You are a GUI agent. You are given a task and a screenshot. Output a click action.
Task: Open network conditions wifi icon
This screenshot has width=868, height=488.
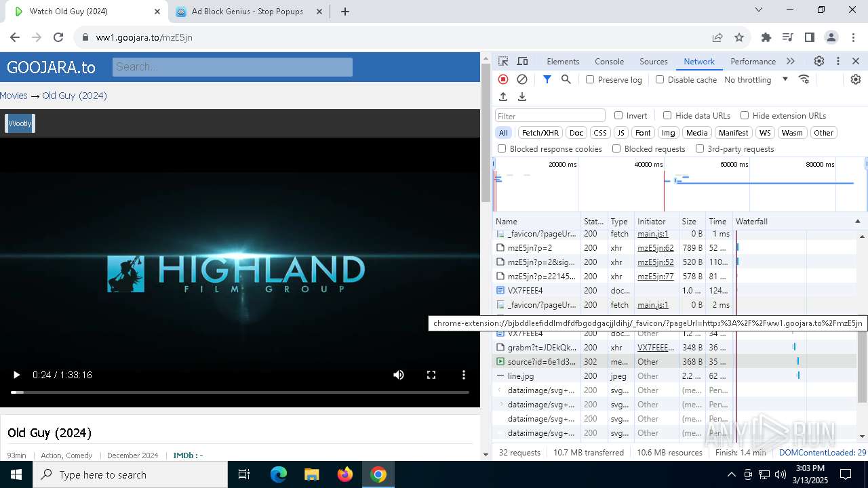[x=804, y=79]
